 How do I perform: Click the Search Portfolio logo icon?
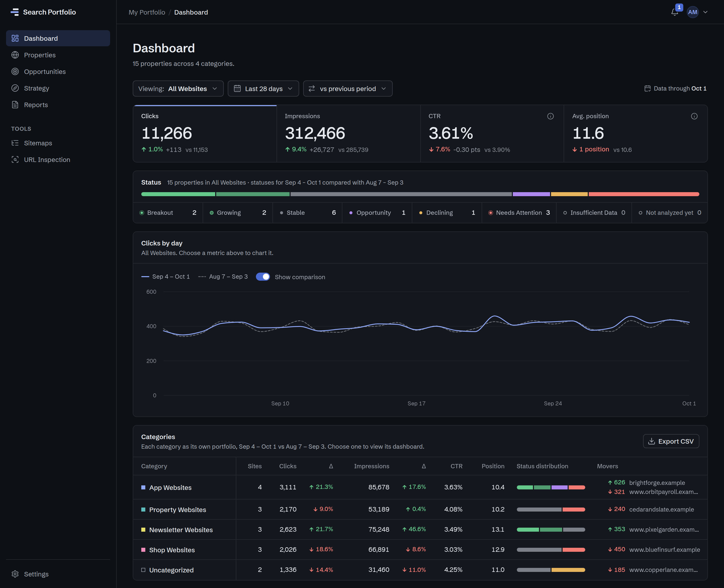coord(15,12)
